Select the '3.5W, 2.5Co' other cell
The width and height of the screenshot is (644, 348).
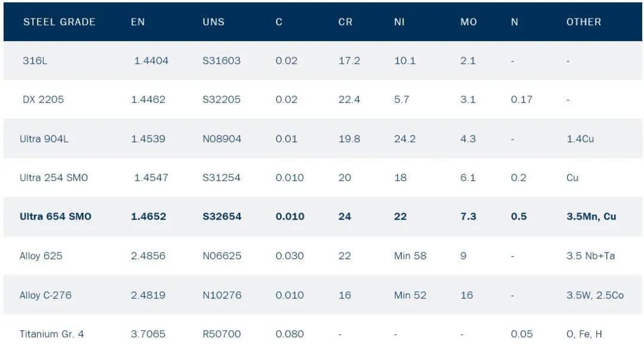click(x=595, y=295)
